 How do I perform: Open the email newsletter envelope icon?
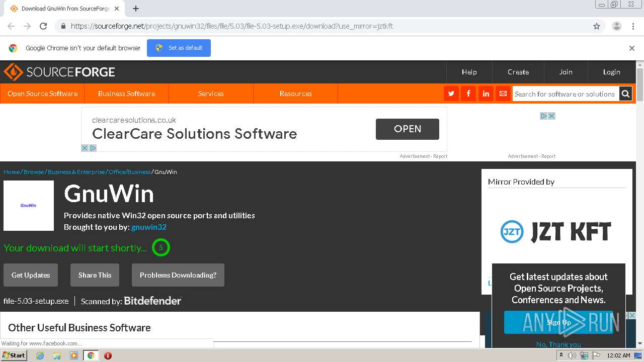pyautogui.click(x=503, y=94)
